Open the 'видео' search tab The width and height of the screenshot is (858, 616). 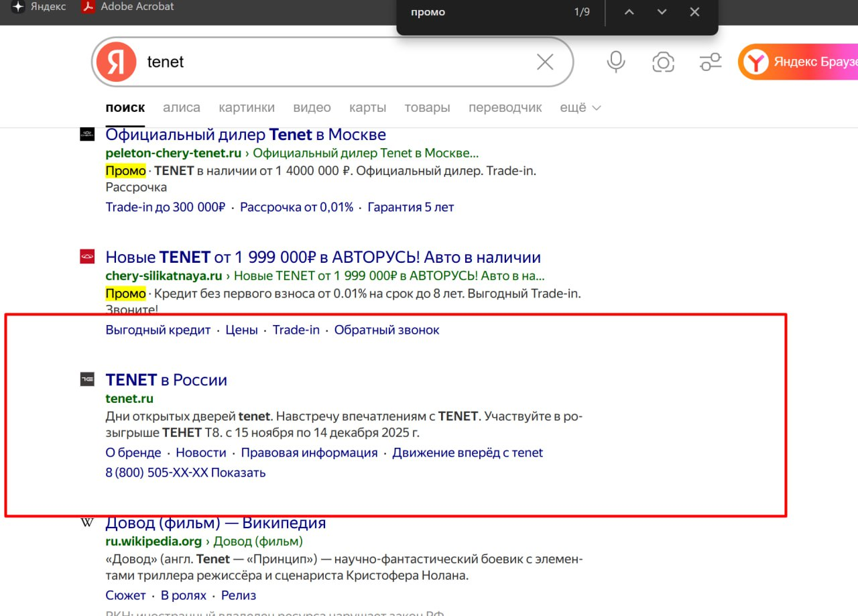[x=312, y=108]
